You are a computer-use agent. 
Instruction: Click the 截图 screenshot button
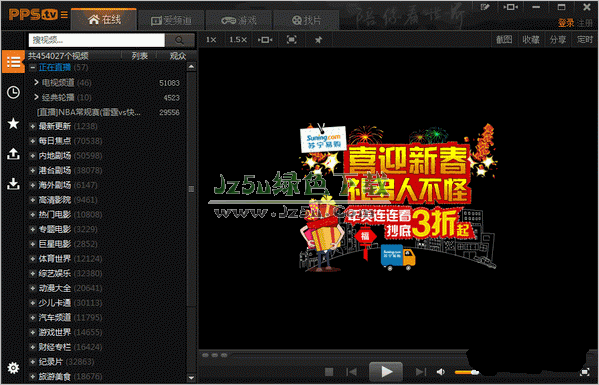(504, 40)
